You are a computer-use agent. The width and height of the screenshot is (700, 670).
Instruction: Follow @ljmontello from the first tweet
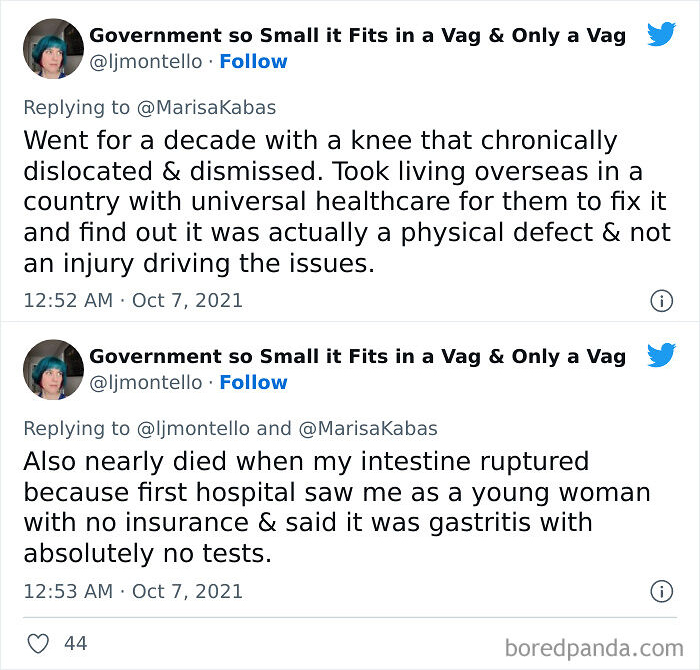[253, 62]
